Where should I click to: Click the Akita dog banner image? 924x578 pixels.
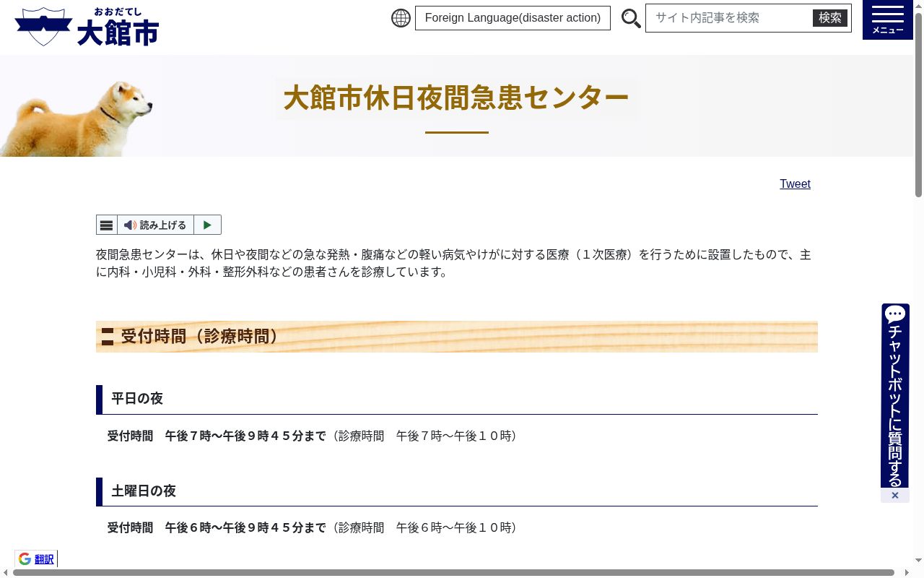click(77, 118)
